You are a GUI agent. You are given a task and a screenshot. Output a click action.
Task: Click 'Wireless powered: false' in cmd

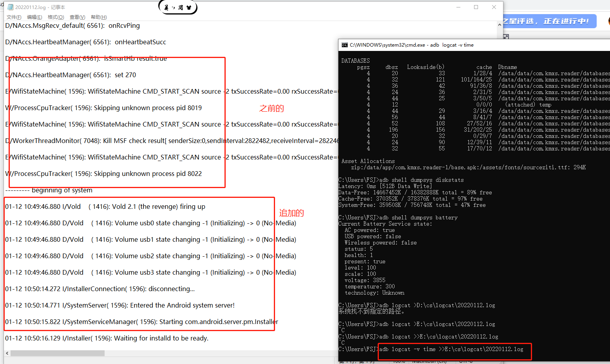[380, 243]
